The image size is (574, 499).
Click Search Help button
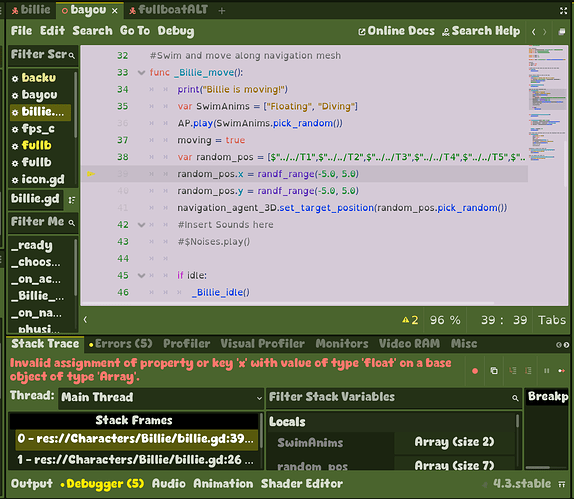pyautogui.click(x=481, y=31)
